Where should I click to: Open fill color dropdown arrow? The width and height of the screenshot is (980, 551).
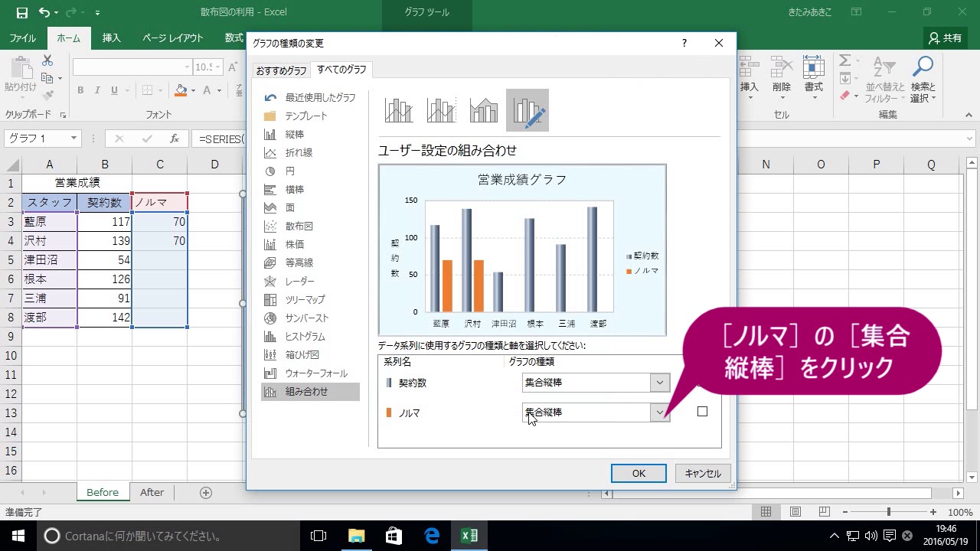tap(193, 90)
